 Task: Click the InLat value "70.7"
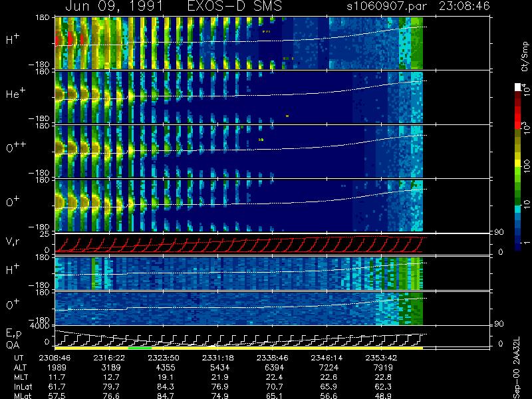(274, 386)
